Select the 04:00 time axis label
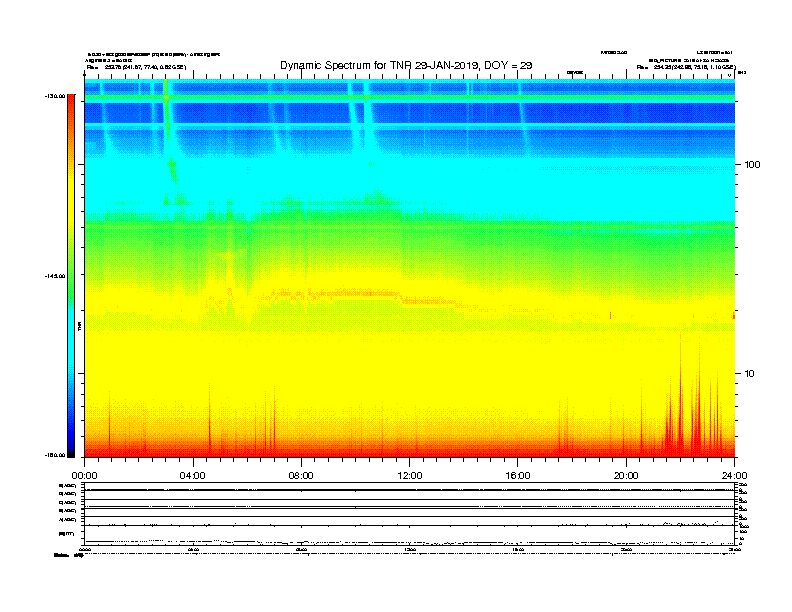The image size is (792, 612). [x=193, y=476]
